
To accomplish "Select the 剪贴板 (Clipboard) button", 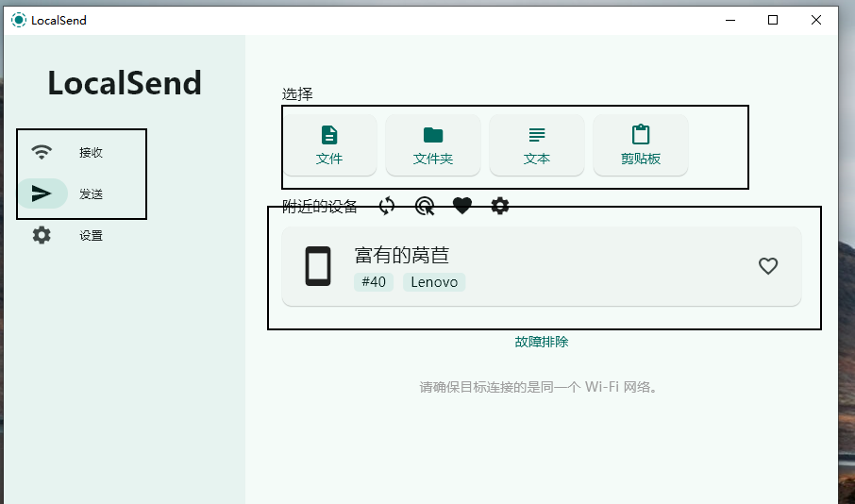I will (641, 145).
